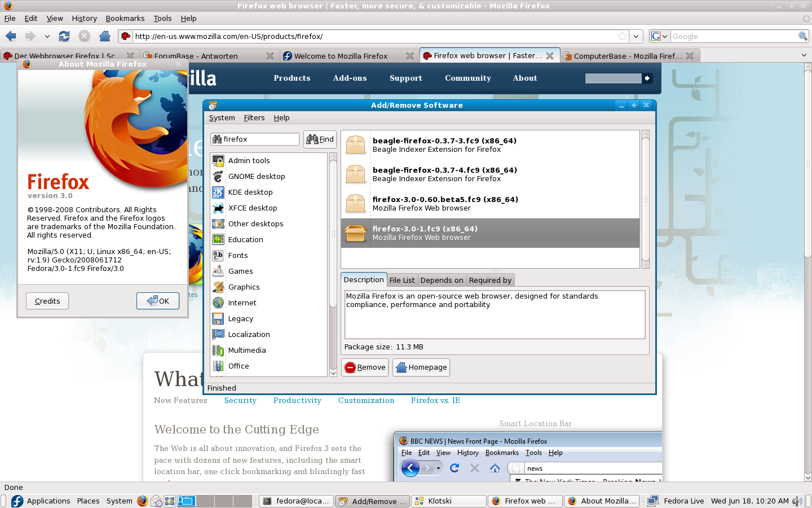
Task: Click the Firefox URL address bar
Action: pyautogui.click(x=375, y=36)
